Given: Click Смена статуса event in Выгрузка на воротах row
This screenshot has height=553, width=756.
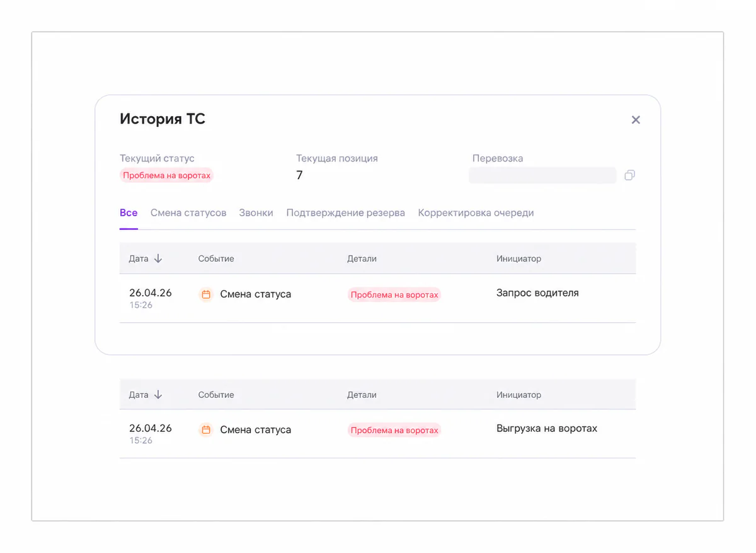Looking at the screenshot, I should (x=255, y=430).
